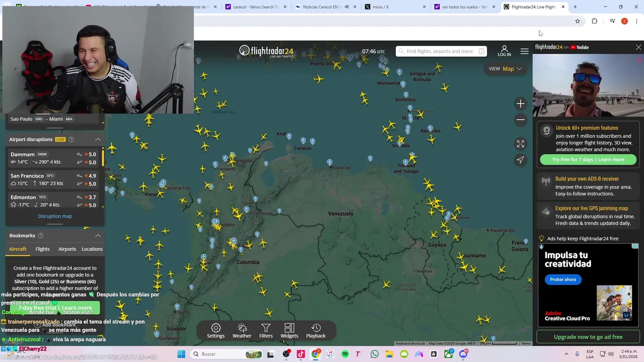Open Spotify from the taskbar
The height and width of the screenshot is (362, 644).
(345, 354)
